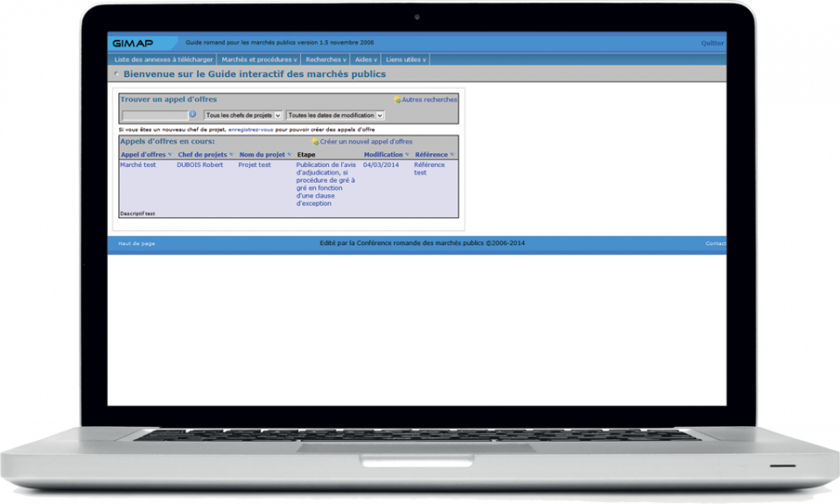Click the Autres recherches icon
840x504 pixels.
pyautogui.click(x=397, y=101)
